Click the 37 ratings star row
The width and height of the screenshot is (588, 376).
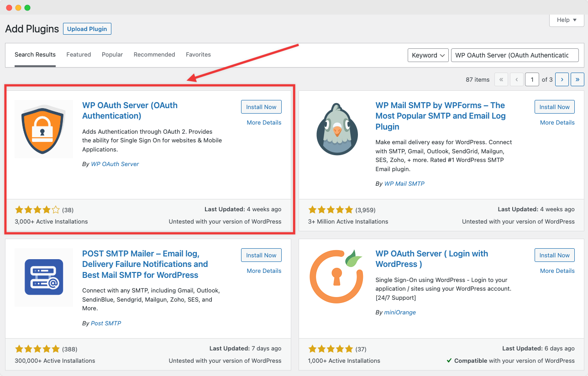click(331, 349)
